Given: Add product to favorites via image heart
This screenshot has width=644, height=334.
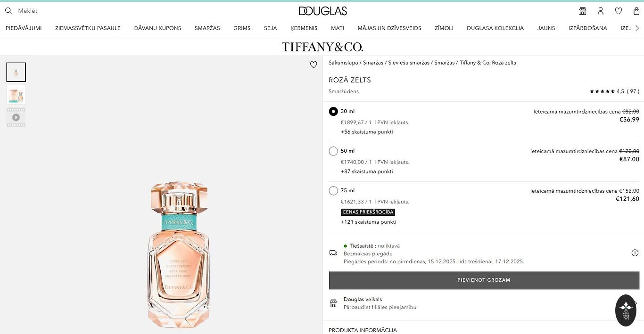Looking at the screenshot, I should (x=314, y=65).
